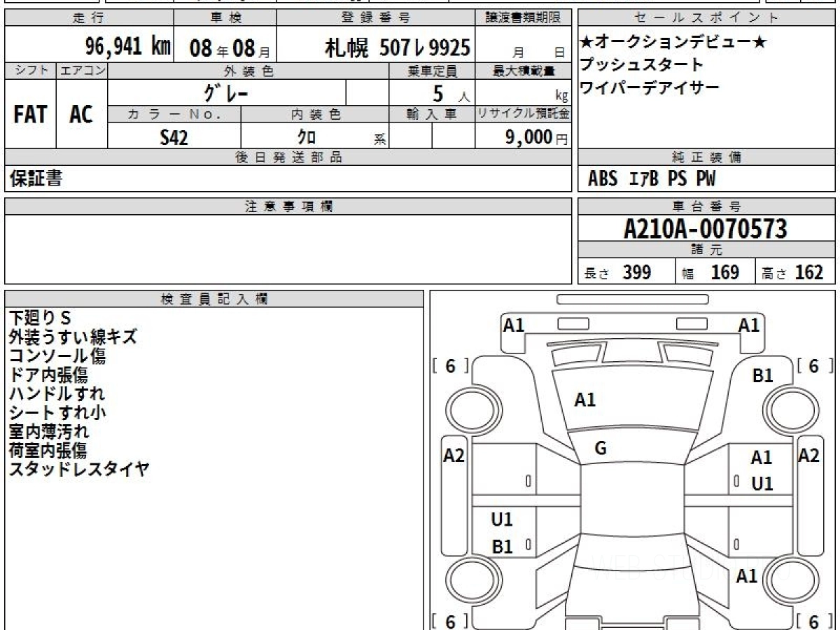Click the FAT shift type cell
840x630 pixels.
point(30,115)
